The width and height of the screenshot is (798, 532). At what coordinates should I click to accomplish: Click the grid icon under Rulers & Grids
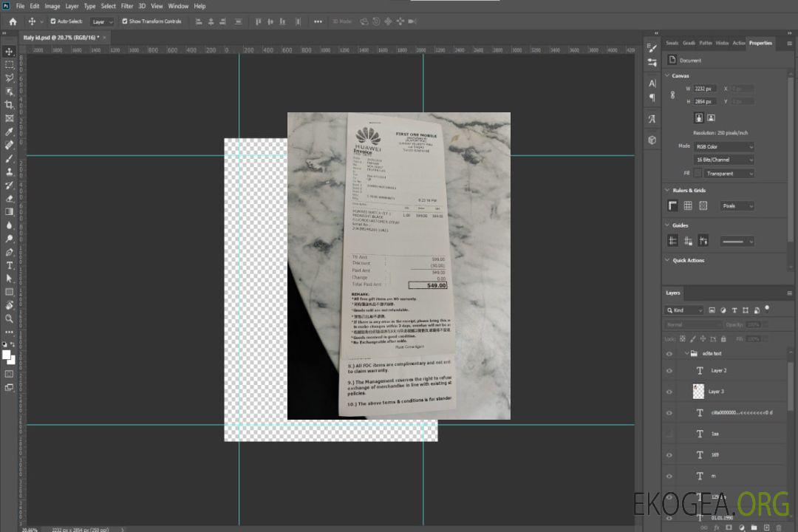point(687,206)
